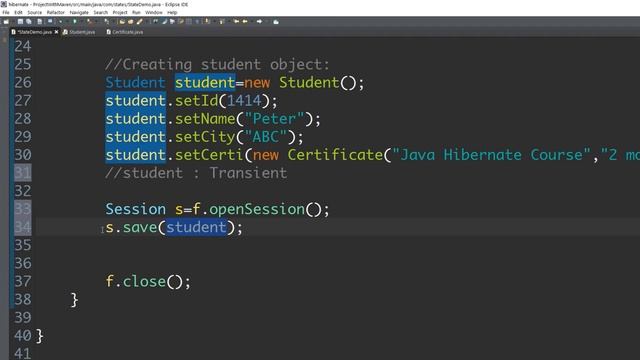Click the number "1414" argument

point(244,101)
